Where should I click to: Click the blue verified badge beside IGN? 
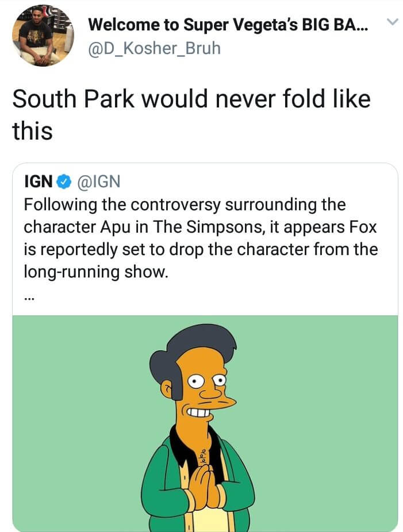point(63,183)
